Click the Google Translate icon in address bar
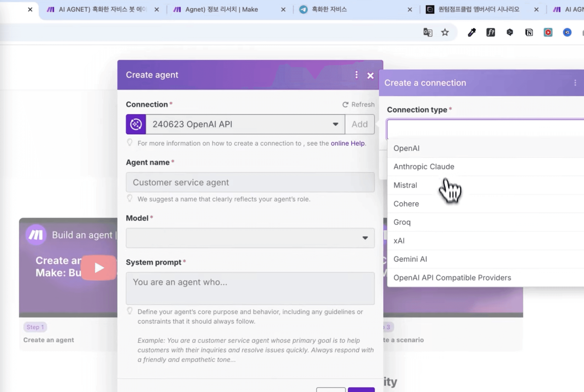Image resolution: width=584 pixels, height=392 pixels. 428,32
